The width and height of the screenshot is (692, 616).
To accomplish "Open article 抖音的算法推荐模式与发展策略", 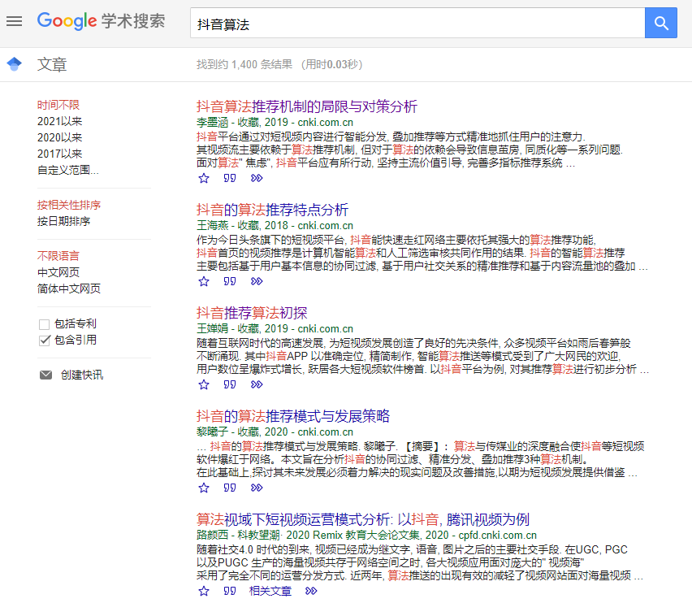I will 293,416.
